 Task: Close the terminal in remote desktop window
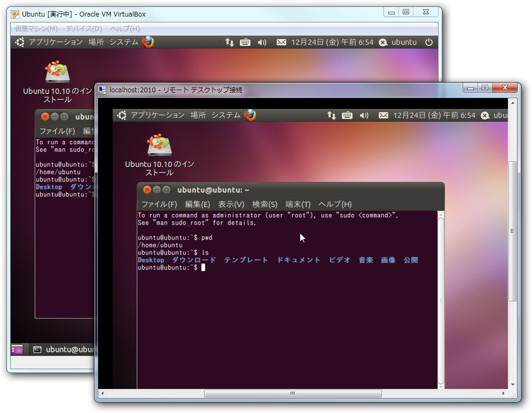pos(147,190)
